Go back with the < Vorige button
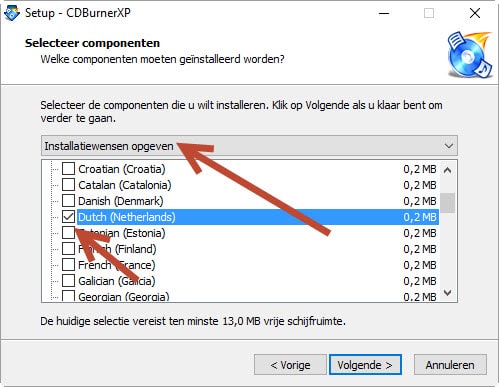This screenshot has width=499, height=387. [x=290, y=365]
